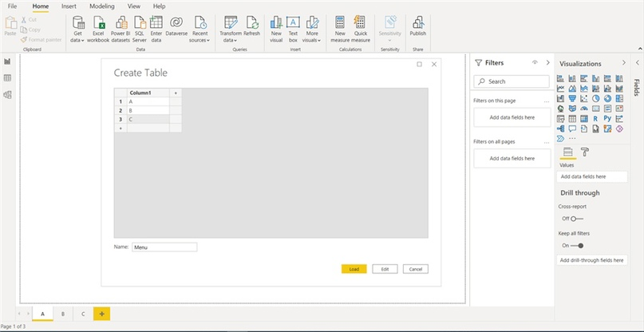Pick the matrix visual

(584, 118)
